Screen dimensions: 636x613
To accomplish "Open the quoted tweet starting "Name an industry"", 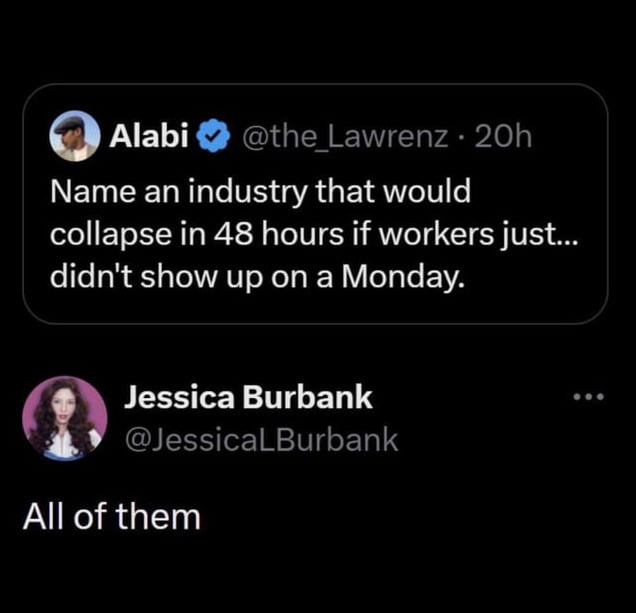I will (x=315, y=203).
